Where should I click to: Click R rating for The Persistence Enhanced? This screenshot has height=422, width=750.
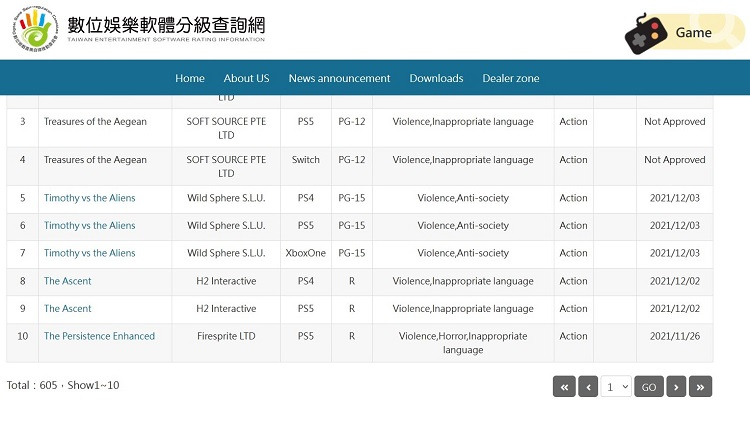point(352,336)
